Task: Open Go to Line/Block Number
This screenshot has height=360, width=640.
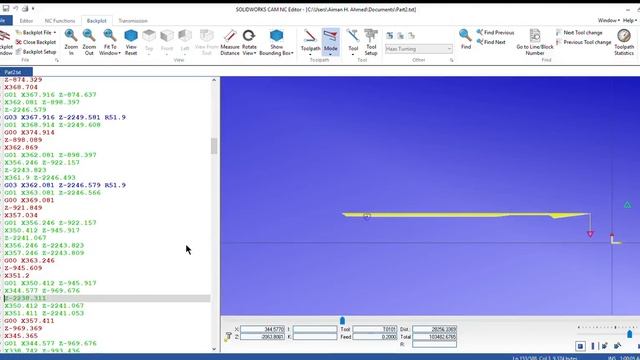Action: tap(535, 42)
